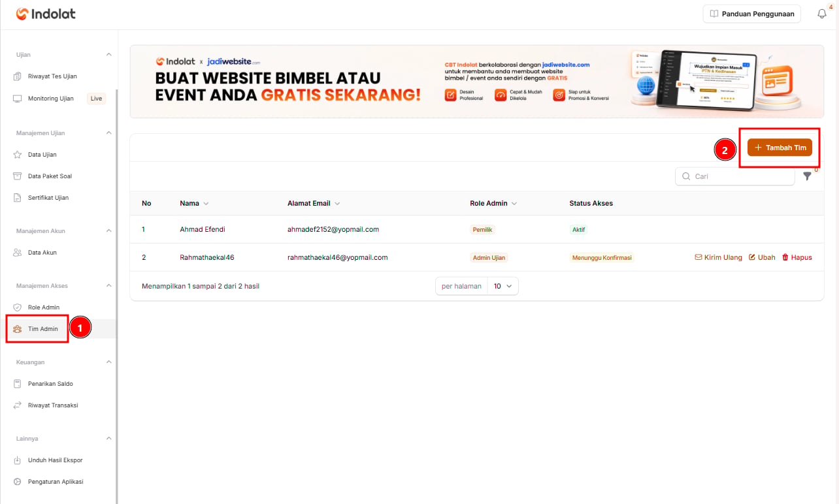Collapse the Ujian sidebar section
The width and height of the screenshot is (839, 504).
(109, 55)
